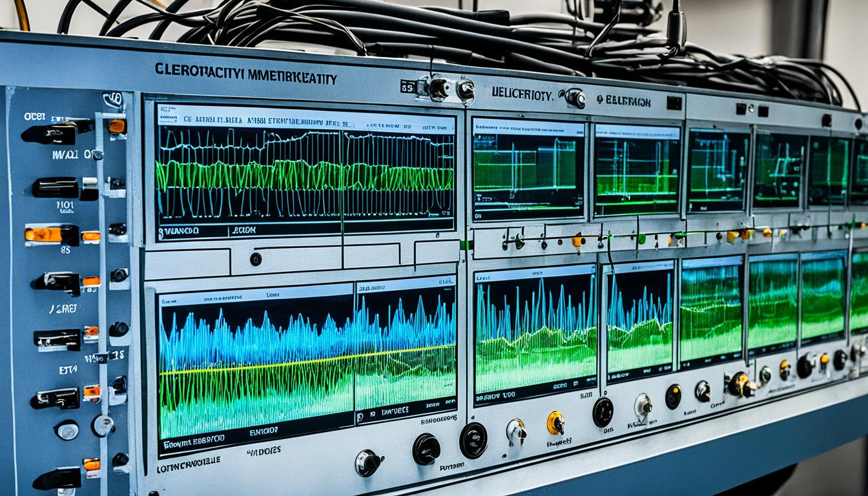Viewport: 868px width, 496px height.
Task: Tap the small screen beneath the ELERTION label
Action: pyautogui.click(x=637, y=170)
